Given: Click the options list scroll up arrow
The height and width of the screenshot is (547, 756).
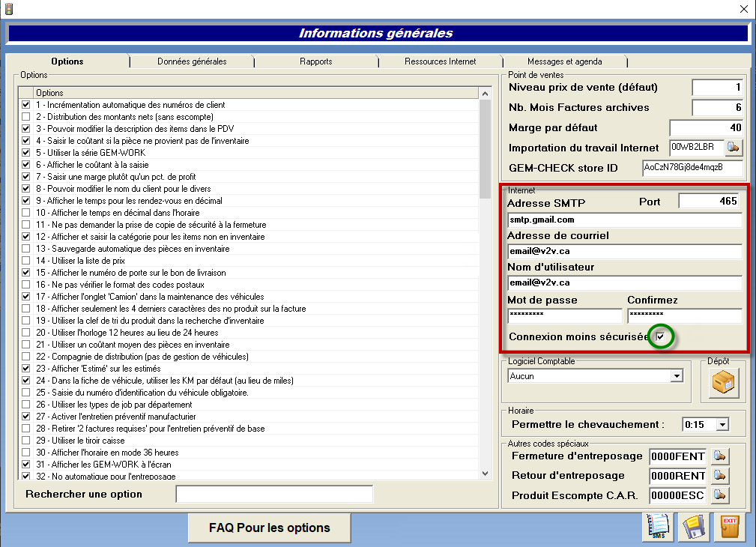Looking at the screenshot, I should click(485, 94).
